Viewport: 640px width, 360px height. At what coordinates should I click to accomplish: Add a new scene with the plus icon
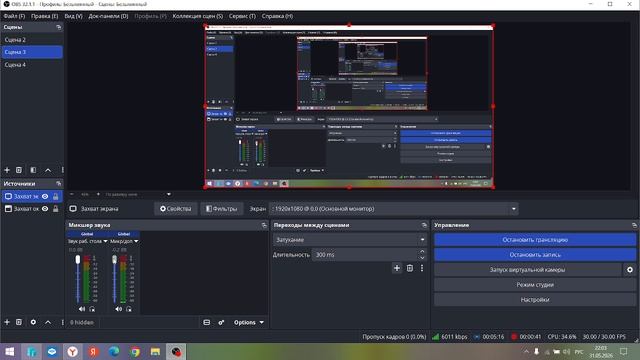tap(7, 170)
